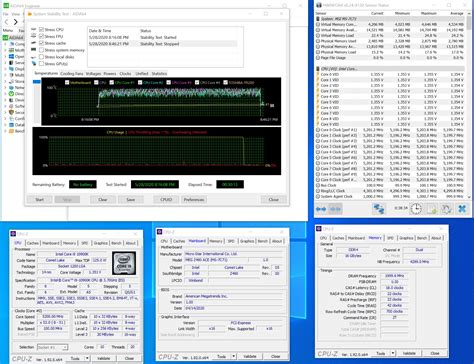Open the SPD tab in CPU-Z Mainboard window
The image size is (474, 364).
tap(231, 241)
